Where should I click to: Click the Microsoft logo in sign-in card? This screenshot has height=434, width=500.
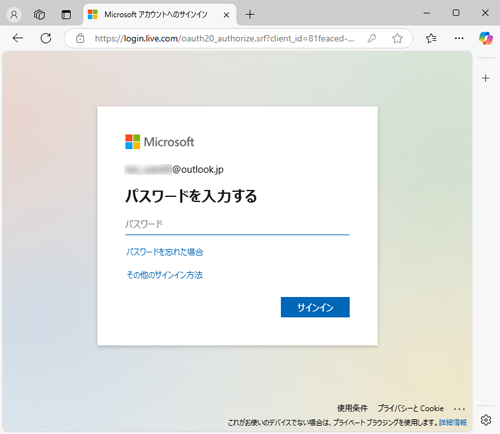(159, 142)
